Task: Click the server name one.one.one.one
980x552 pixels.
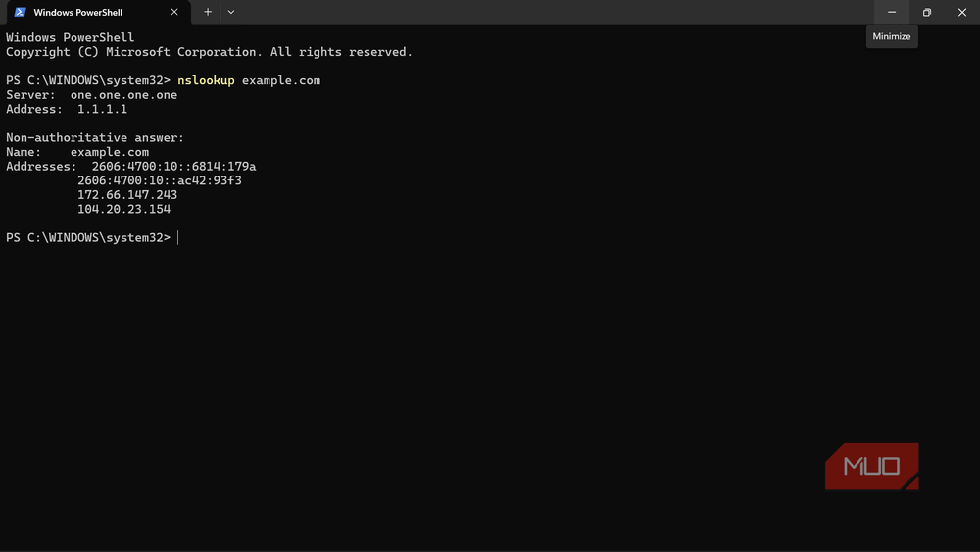Action: [x=123, y=95]
